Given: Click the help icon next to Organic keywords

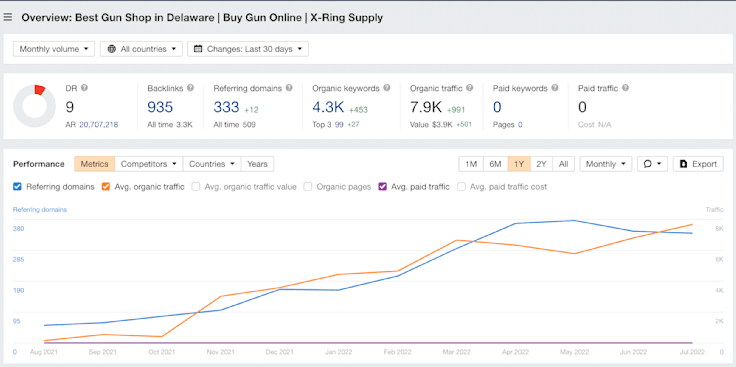Looking at the screenshot, I should coord(387,88).
